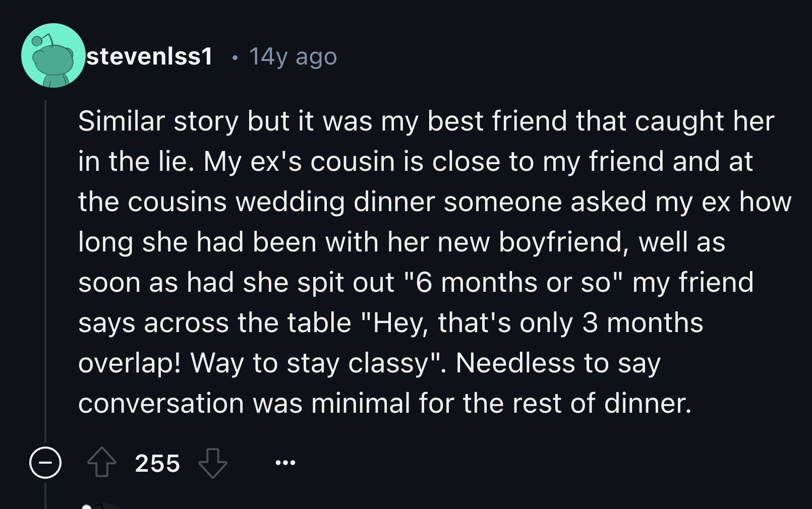
Task: Click the "14y ago" timestamp
Action: point(293,56)
